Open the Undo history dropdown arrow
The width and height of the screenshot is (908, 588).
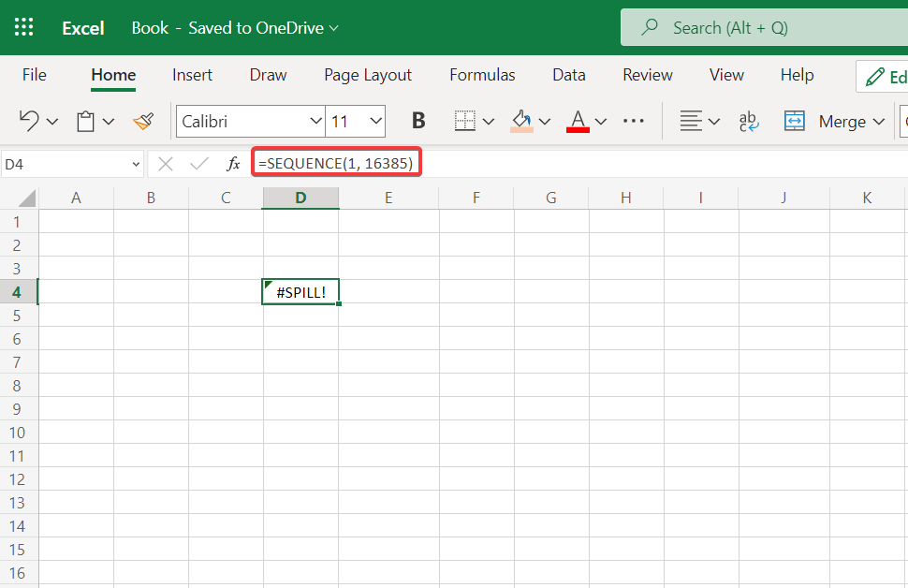52,122
